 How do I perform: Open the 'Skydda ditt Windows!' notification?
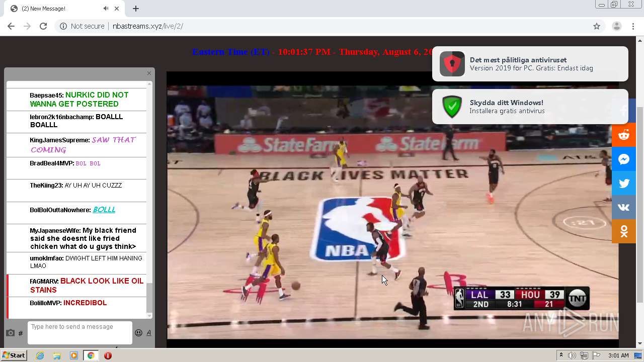pyautogui.click(x=530, y=107)
